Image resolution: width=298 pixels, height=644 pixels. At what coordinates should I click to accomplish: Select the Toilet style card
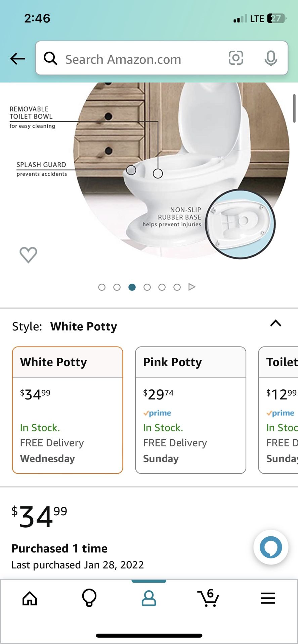(279, 410)
